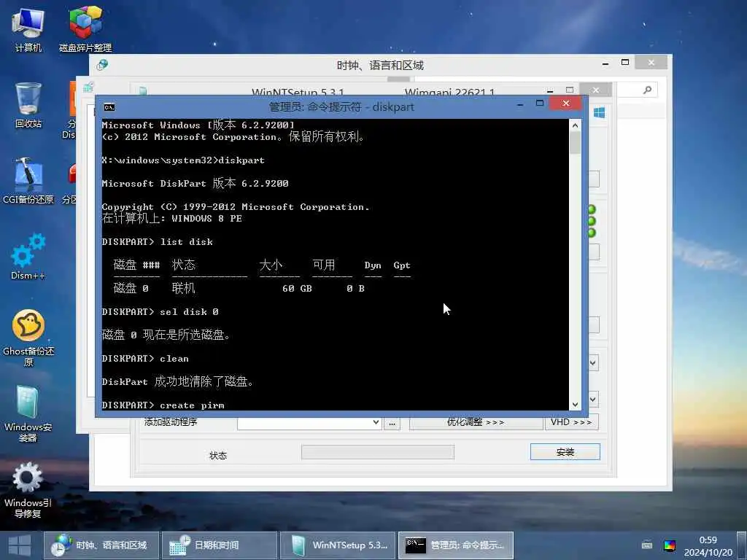The width and height of the screenshot is (747, 560).
Task: Click the 'DiskPart 成功地清除了磁盘' message
Action: click(178, 382)
